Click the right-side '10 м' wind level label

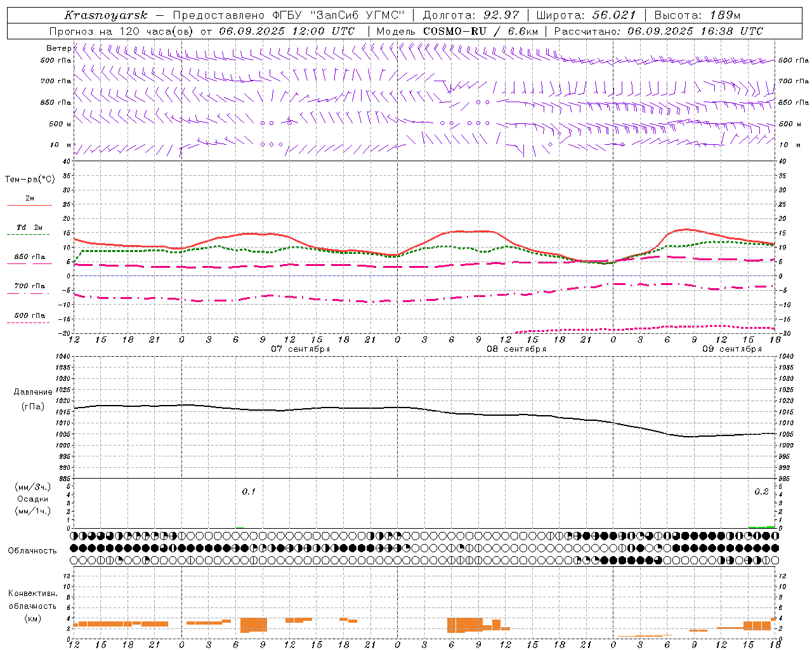coord(790,145)
